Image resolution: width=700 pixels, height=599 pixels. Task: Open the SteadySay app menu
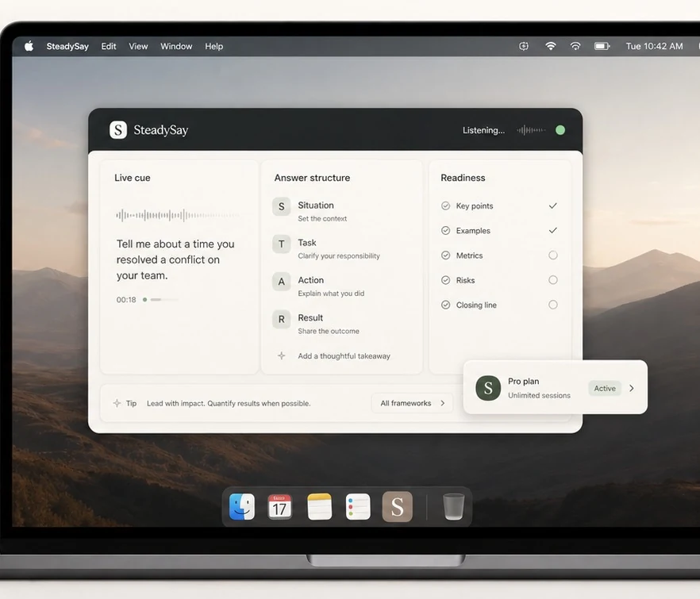coord(67,47)
